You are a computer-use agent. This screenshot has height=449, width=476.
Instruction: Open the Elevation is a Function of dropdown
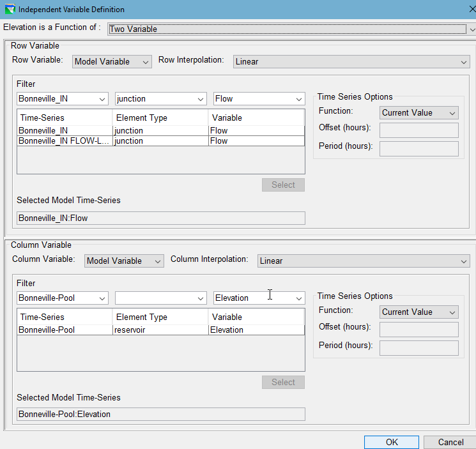point(291,29)
